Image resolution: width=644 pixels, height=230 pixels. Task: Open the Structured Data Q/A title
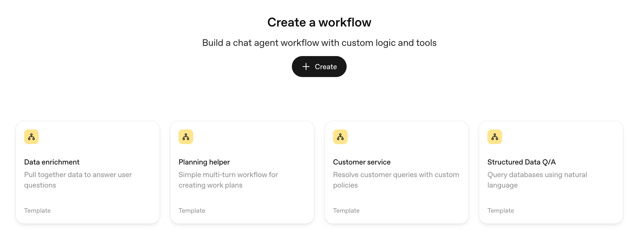522,162
